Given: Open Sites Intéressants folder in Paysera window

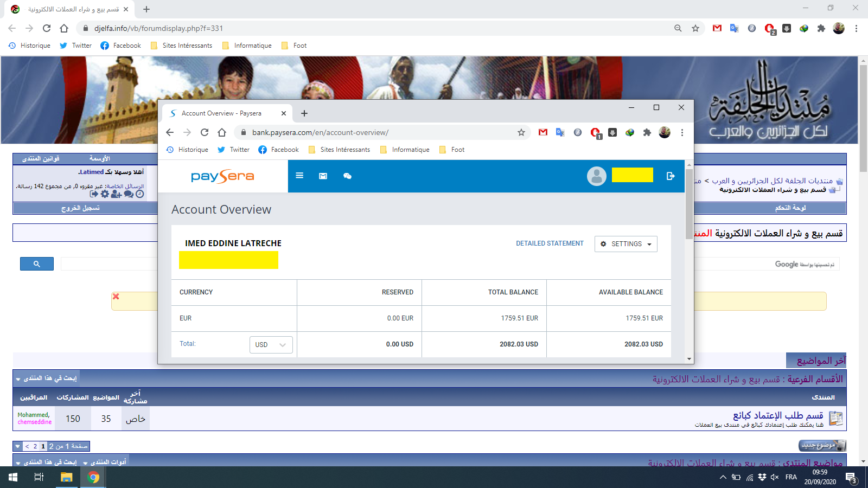Looking at the screenshot, I should pos(340,150).
